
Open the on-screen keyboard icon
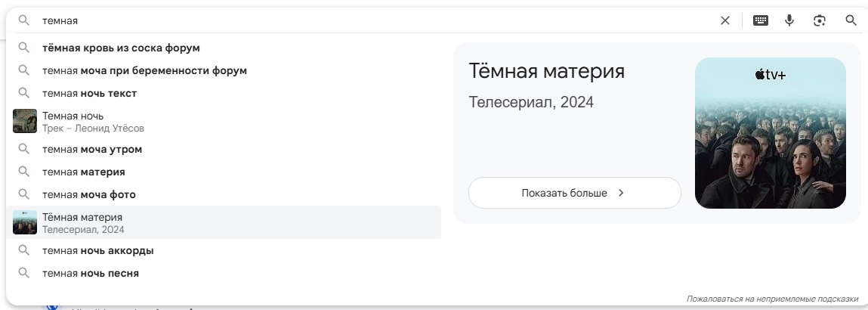[761, 20]
